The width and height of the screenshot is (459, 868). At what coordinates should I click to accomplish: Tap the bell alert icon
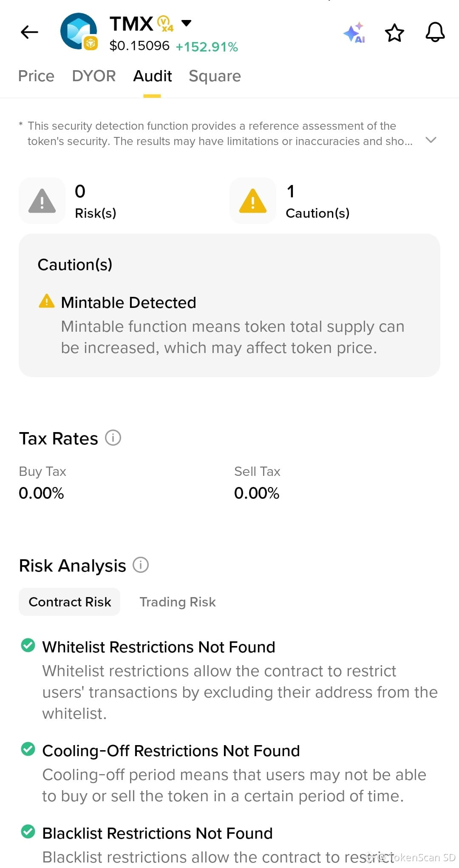point(435,32)
